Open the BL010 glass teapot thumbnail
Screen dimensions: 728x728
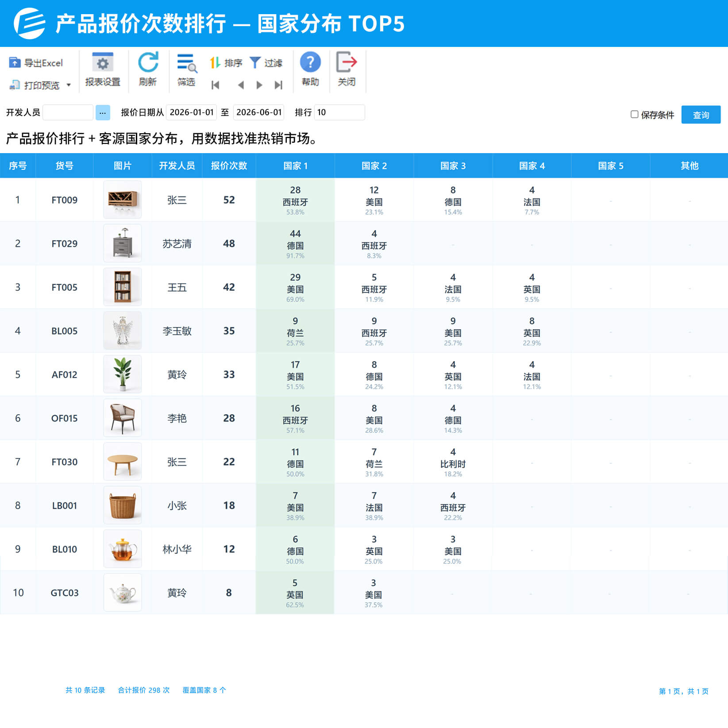(123, 549)
